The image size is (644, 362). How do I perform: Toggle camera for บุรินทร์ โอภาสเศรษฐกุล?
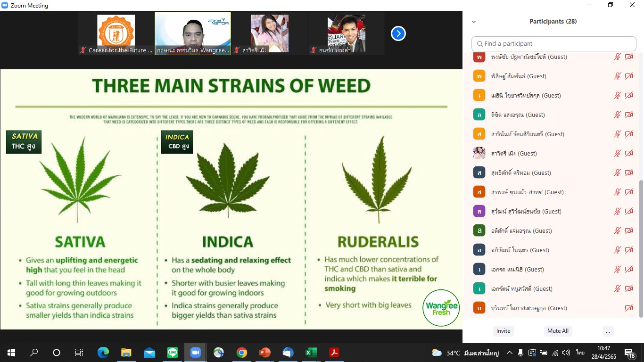[x=629, y=308]
